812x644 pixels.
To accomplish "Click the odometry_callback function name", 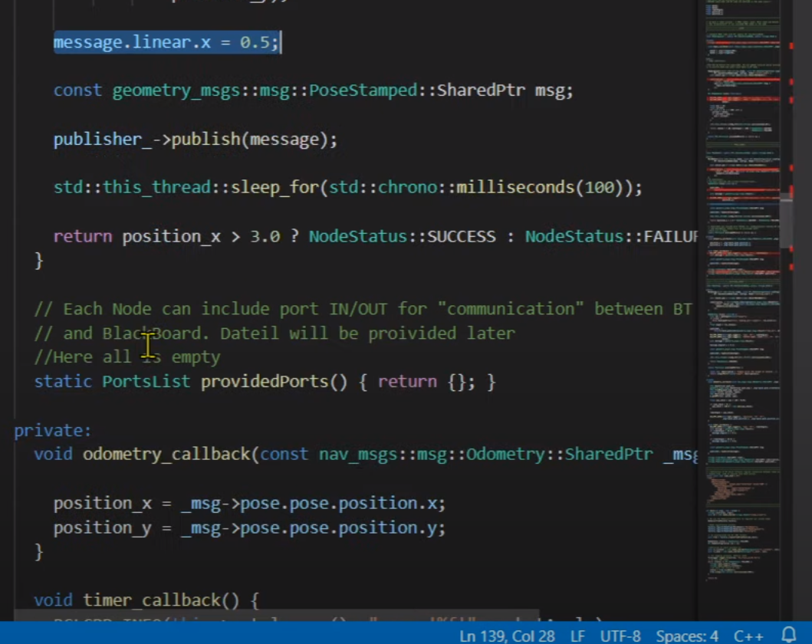I will point(166,454).
